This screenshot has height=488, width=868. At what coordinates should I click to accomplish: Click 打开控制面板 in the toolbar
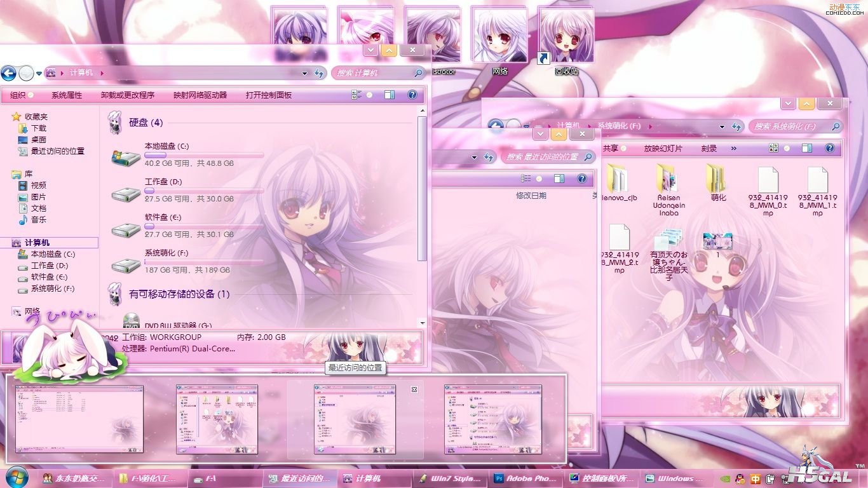[269, 95]
